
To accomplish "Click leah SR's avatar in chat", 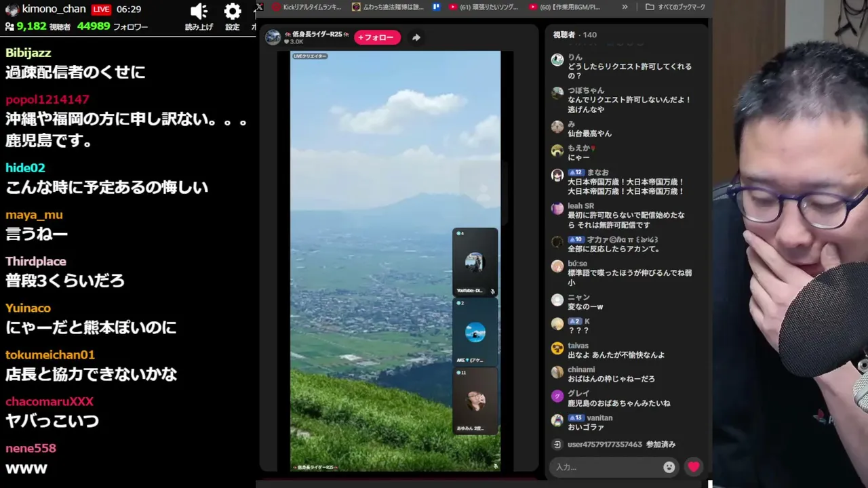I will pyautogui.click(x=557, y=209).
